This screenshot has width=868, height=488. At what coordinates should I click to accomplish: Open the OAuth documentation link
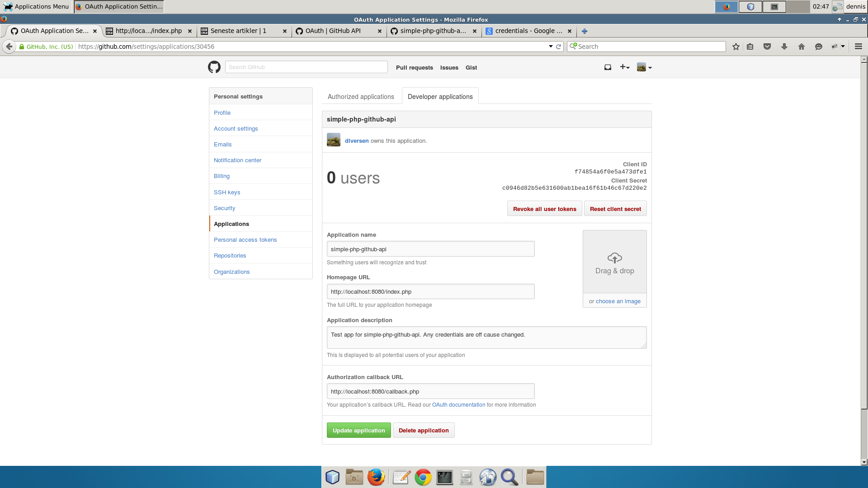pyautogui.click(x=458, y=405)
